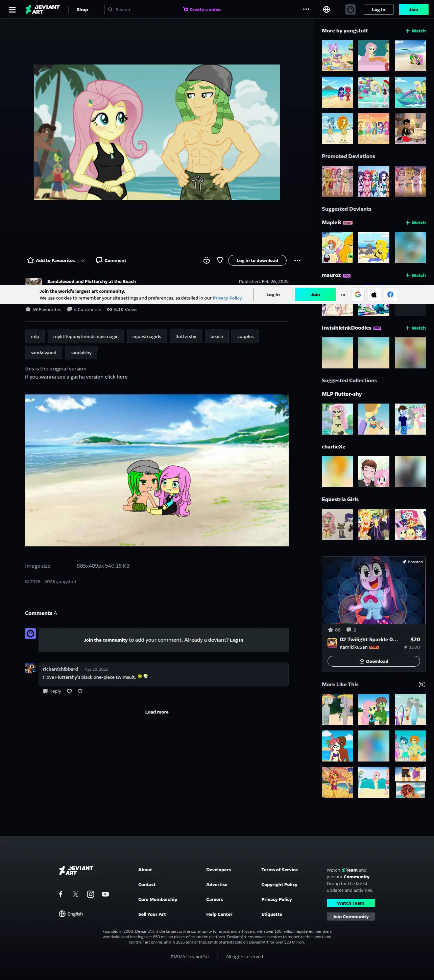Open the deviation's three-dots options menu
This screenshot has width=434, height=980.
(297, 260)
